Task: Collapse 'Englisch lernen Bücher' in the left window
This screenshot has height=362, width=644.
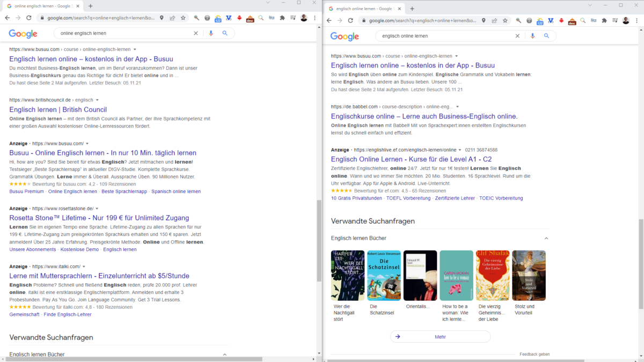Action: (225, 354)
